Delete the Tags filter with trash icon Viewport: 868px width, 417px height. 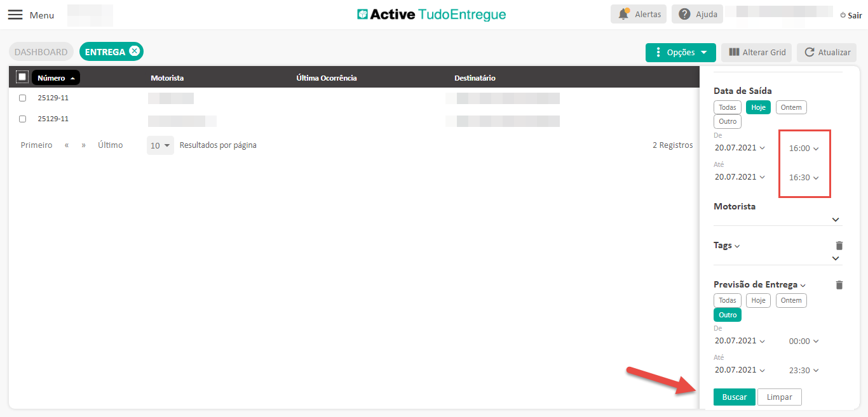point(839,246)
